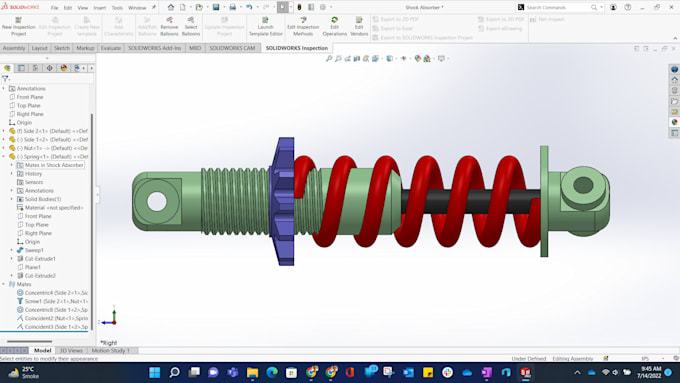
Task: Collapse the Mates folder in the tree
Action: [3, 284]
